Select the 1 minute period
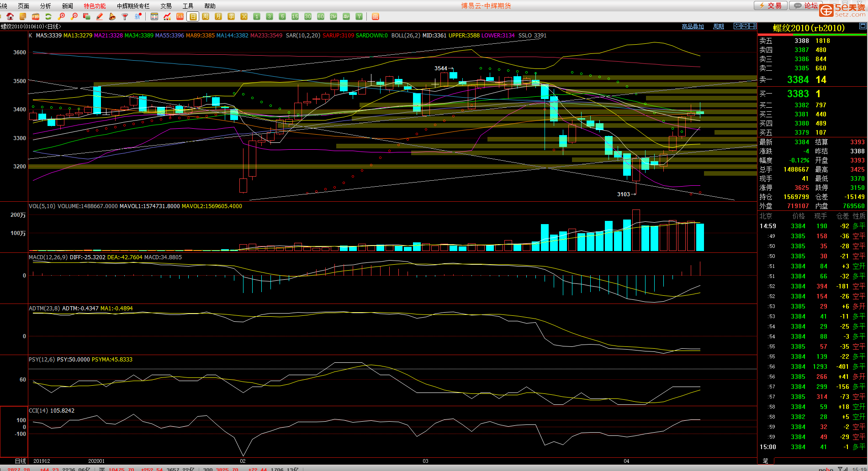 pyautogui.click(x=257, y=16)
